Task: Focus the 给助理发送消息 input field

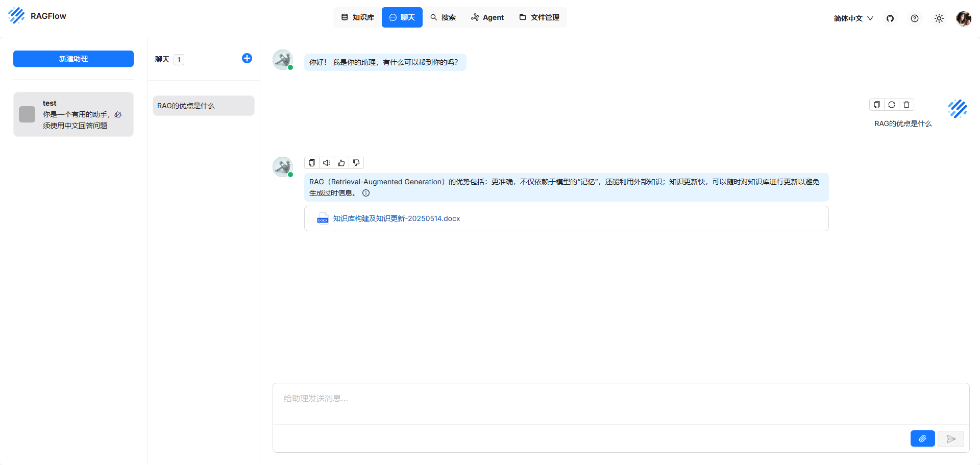Action: [621, 404]
